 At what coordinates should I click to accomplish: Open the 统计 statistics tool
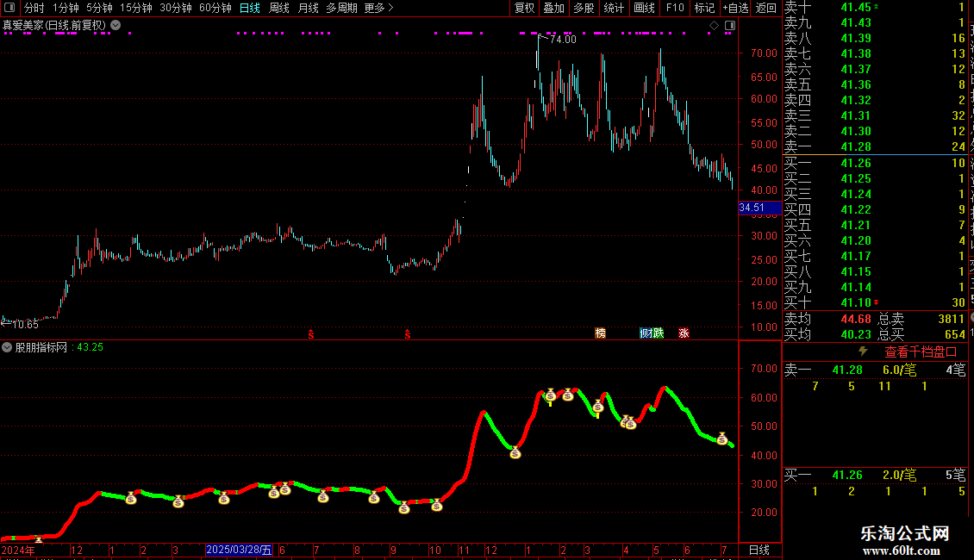click(x=614, y=8)
